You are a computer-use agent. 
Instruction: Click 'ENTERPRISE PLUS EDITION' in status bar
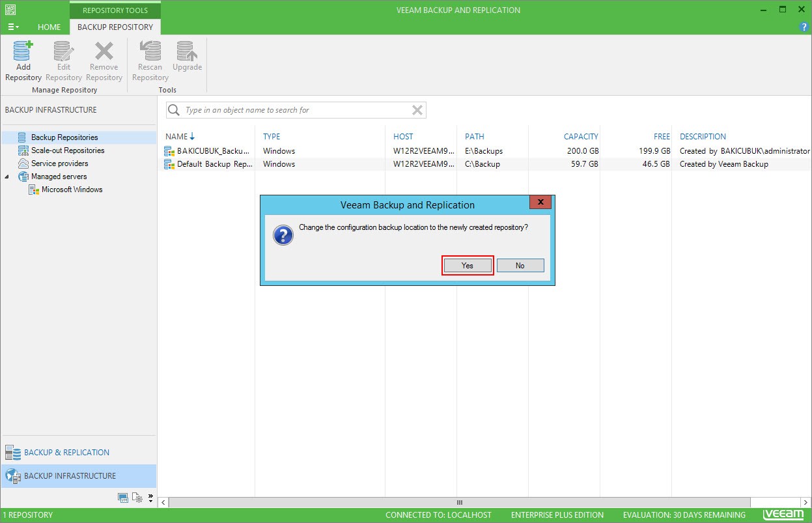[557, 515]
